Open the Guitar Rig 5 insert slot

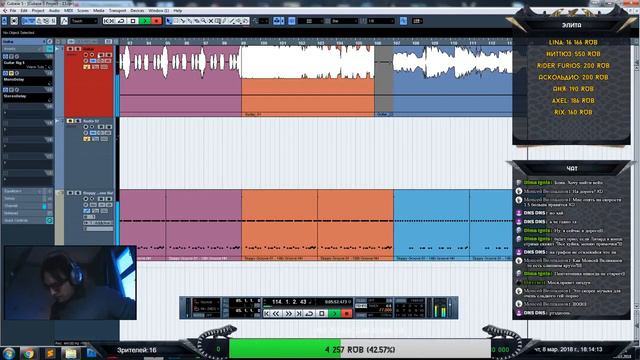[26, 63]
